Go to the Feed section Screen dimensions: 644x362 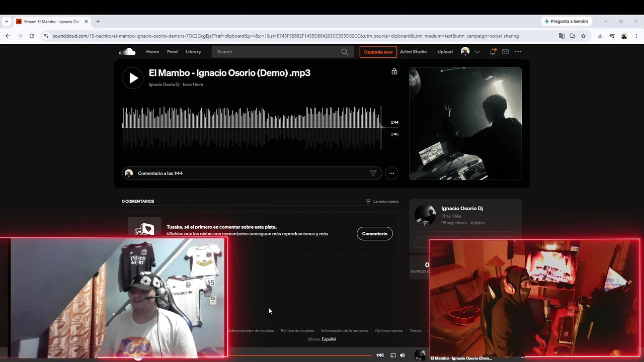pyautogui.click(x=172, y=52)
